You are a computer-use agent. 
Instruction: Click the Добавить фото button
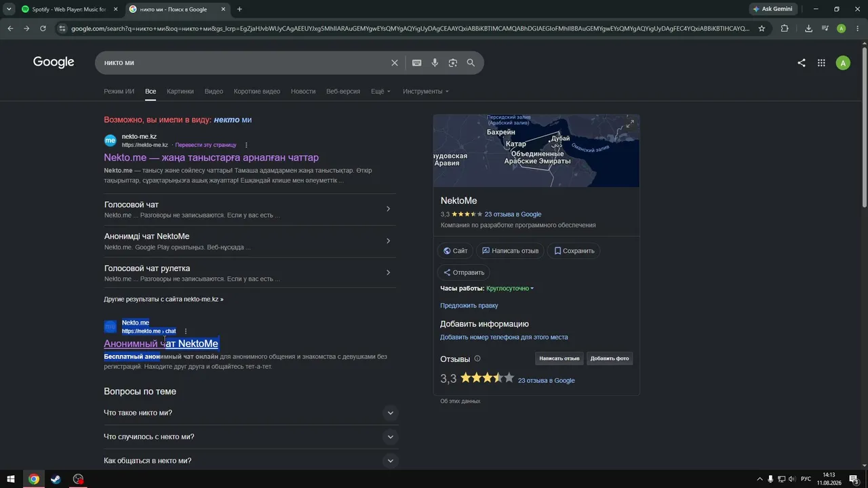[610, 359]
